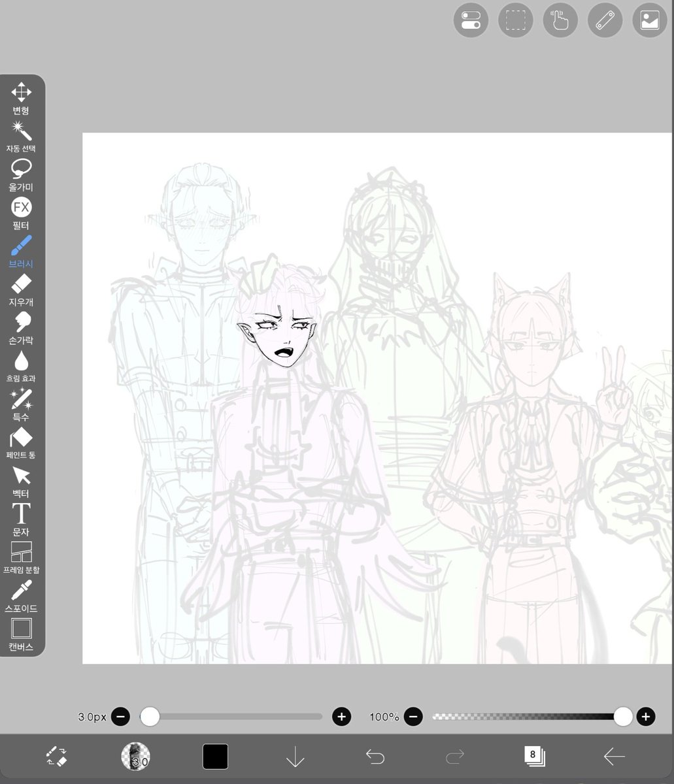Open the reference image material icon
The image size is (674, 784).
649,20
